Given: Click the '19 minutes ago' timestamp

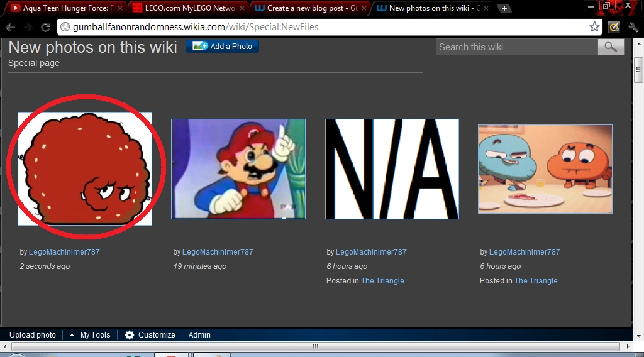Looking at the screenshot, I should (200, 266).
